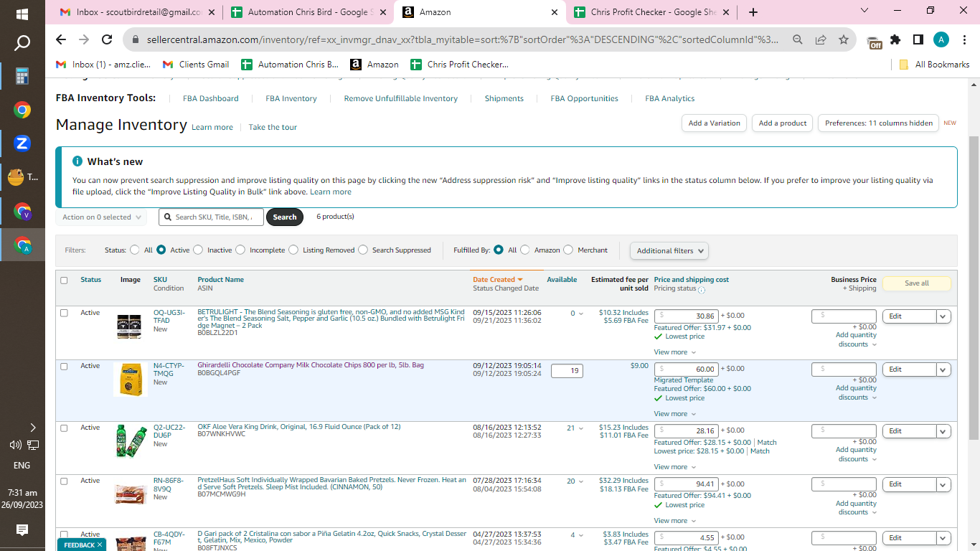Click the 'Save all' button
980x551 pixels.
point(917,283)
